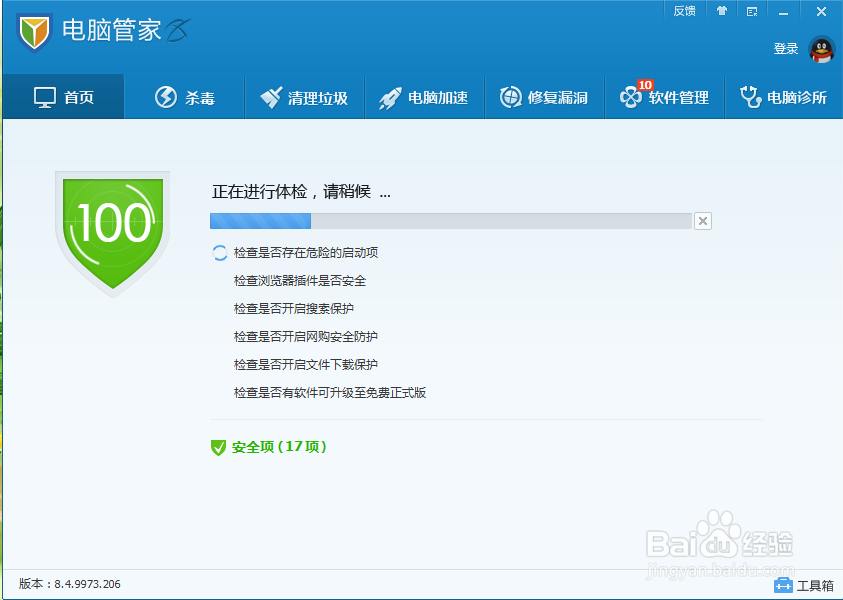Open 软件管理 via its gear icon
This screenshot has width=843, height=600.
(x=633, y=97)
